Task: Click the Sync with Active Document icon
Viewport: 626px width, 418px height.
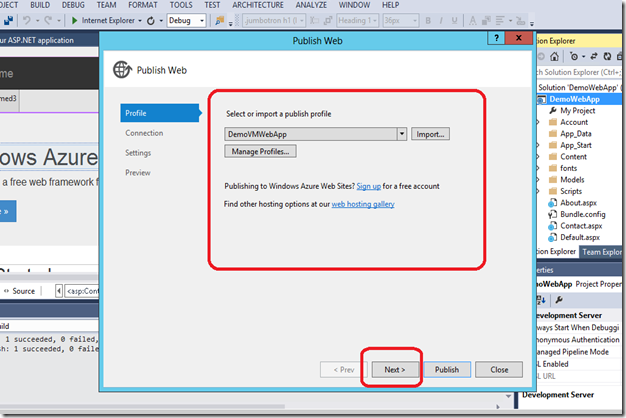Action: (594, 56)
